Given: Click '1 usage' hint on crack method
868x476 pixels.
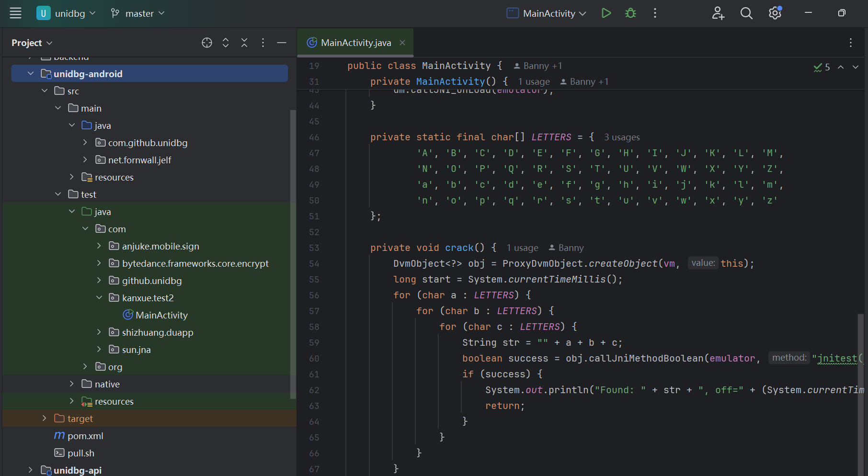Looking at the screenshot, I should coord(523,248).
